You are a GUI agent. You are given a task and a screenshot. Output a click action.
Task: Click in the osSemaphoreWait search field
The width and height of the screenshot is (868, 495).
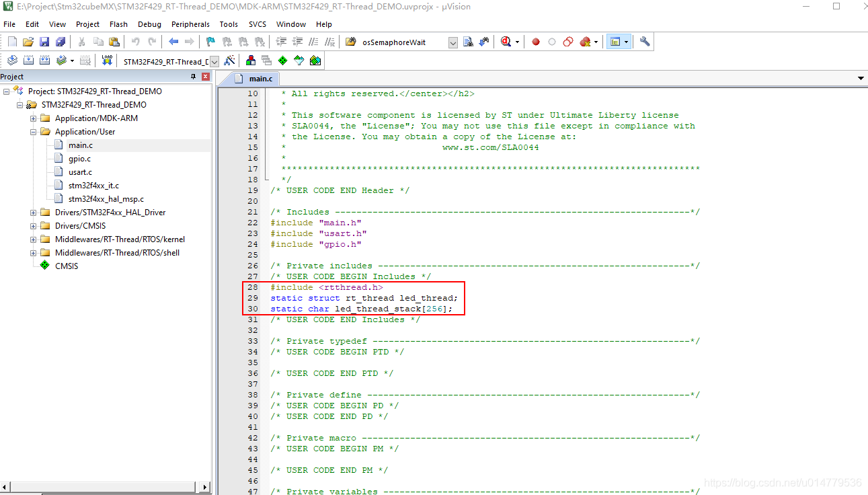coord(403,42)
